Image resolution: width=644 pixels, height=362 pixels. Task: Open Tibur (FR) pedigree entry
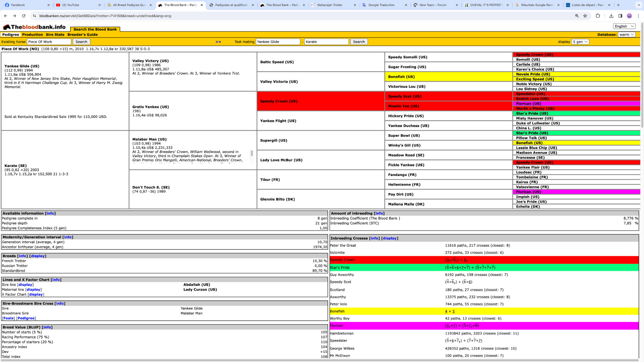pyautogui.click(x=270, y=180)
